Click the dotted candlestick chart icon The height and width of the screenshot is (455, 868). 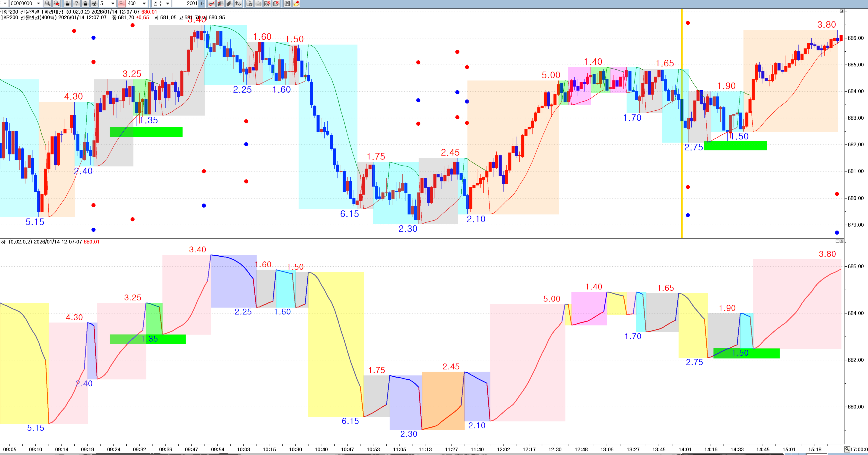tap(220, 4)
